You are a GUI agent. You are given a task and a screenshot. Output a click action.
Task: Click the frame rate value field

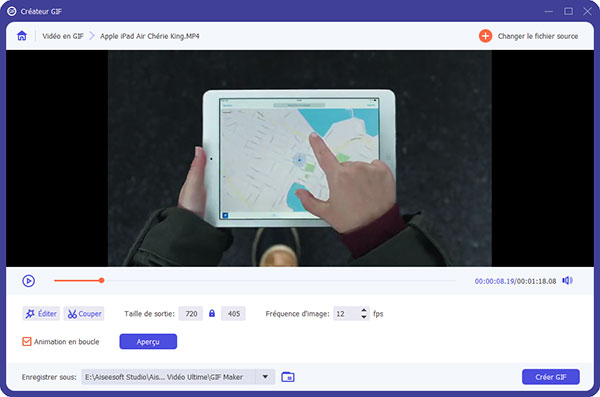[346, 314]
